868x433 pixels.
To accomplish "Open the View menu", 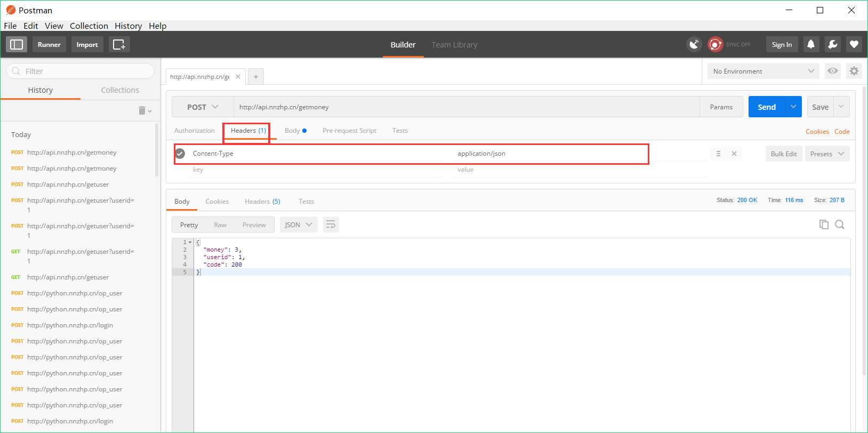I will pos(54,26).
